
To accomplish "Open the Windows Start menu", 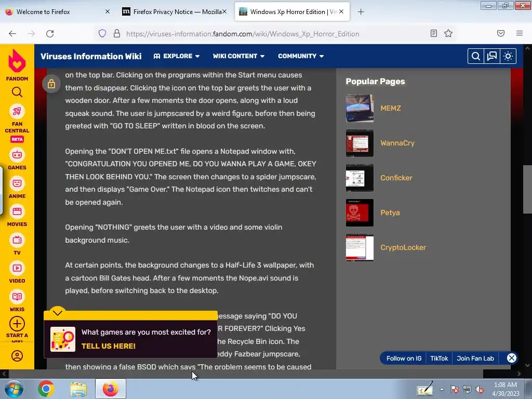I will pos(14,389).
